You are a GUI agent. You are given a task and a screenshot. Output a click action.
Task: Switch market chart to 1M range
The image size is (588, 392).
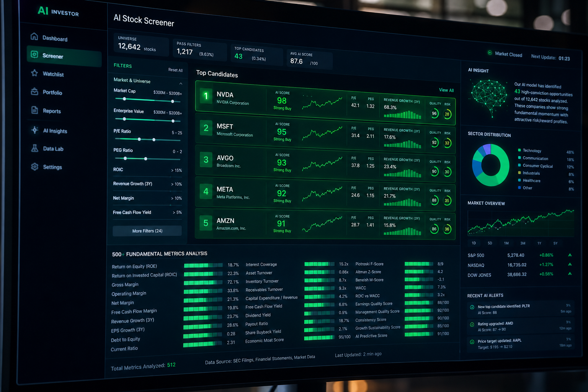[506, 243]
